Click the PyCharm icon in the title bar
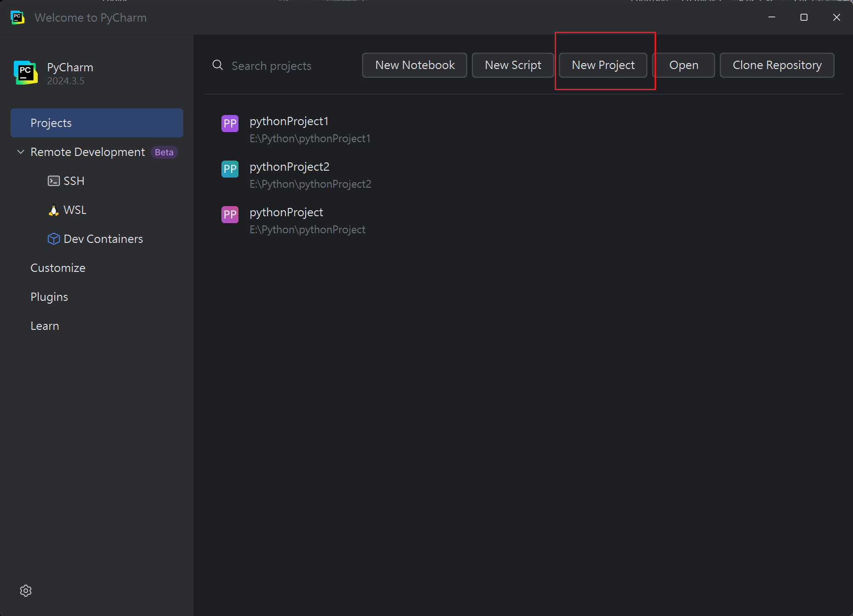Screen dimensions: 853x616 tap(17, 17)
